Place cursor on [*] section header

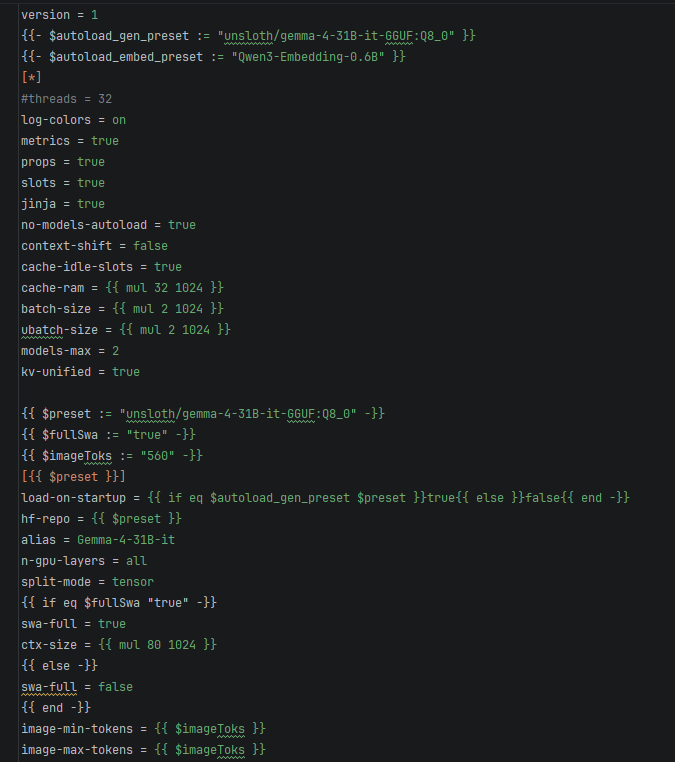pyautogui.click(x=32, y=78)
